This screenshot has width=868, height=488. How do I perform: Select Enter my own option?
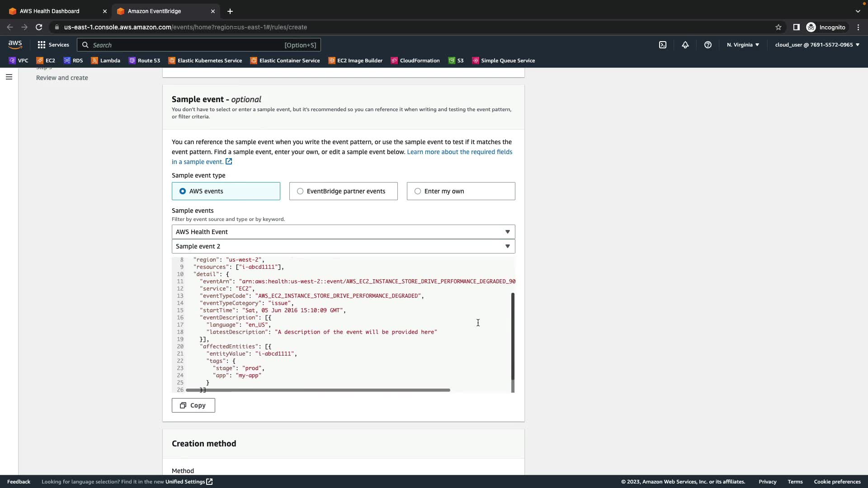(x=418, y=191)
